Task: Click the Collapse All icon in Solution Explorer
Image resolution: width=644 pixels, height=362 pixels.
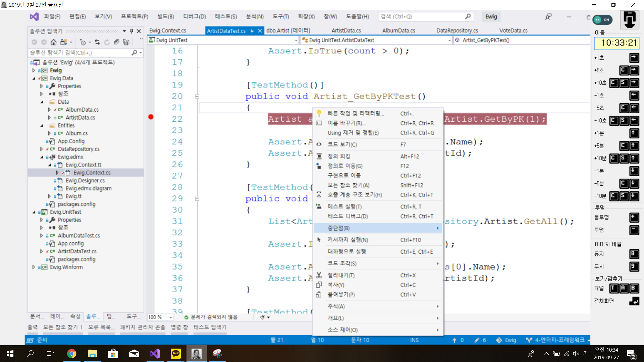Action: point(117,42)
